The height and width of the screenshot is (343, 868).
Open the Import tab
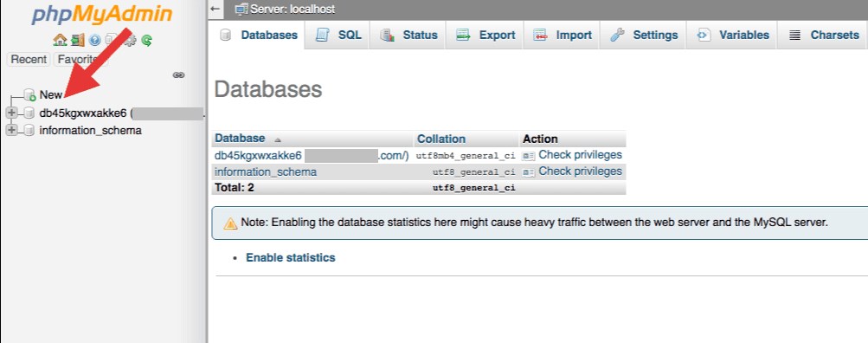(562, 35)
